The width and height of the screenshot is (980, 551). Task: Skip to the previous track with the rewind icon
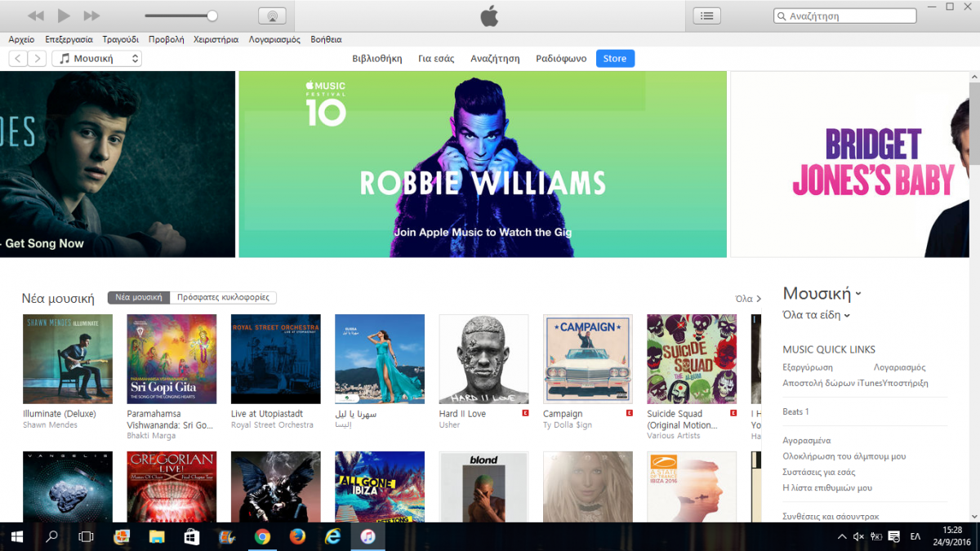pyautogui.click(x=35, y=16)
